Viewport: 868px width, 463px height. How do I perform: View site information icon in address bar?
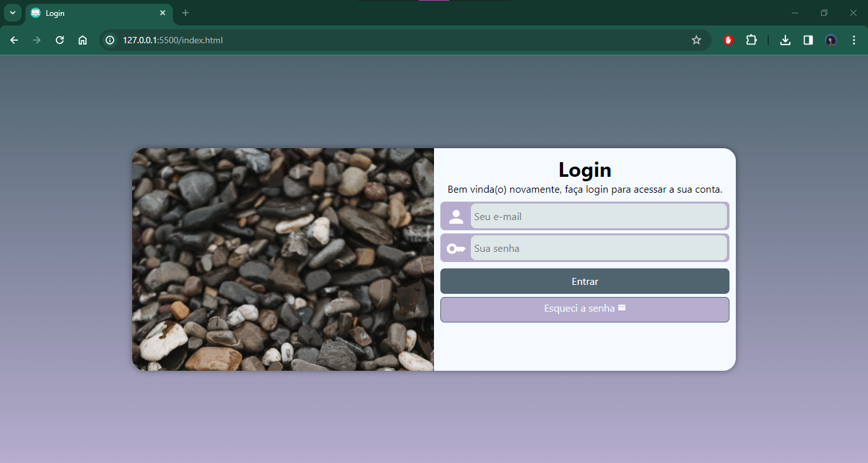(110, 40)
